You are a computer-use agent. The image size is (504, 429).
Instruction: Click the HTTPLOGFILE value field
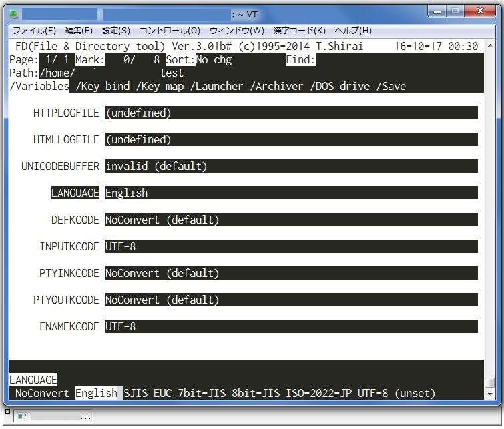tap(292, 113)
